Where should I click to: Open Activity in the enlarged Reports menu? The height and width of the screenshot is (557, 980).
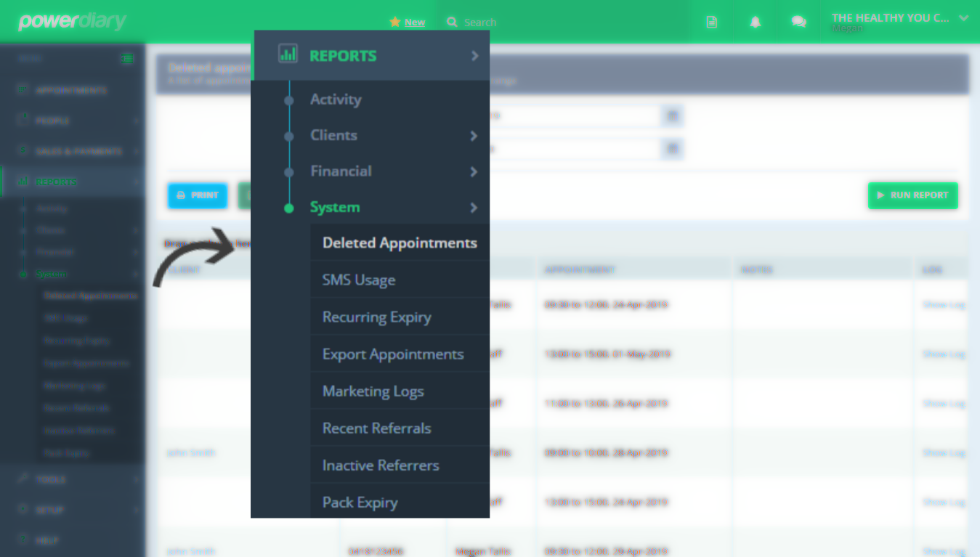point(336,99)
